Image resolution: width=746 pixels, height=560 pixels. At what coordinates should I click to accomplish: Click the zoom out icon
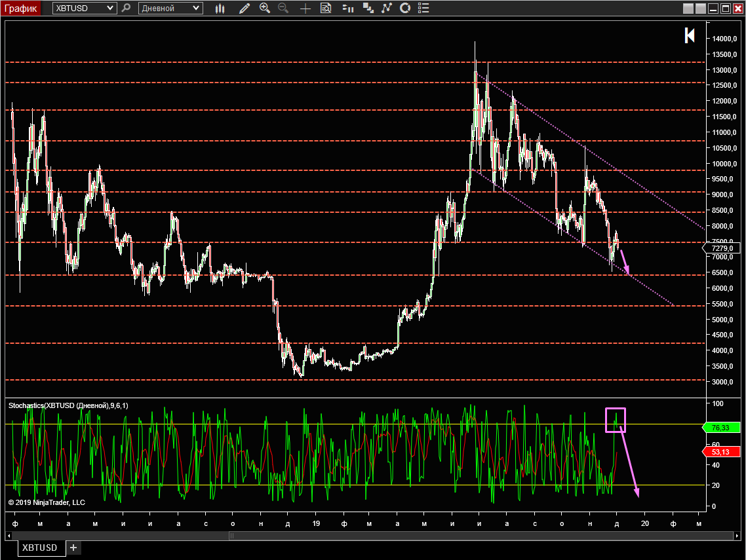click(283, 8)
